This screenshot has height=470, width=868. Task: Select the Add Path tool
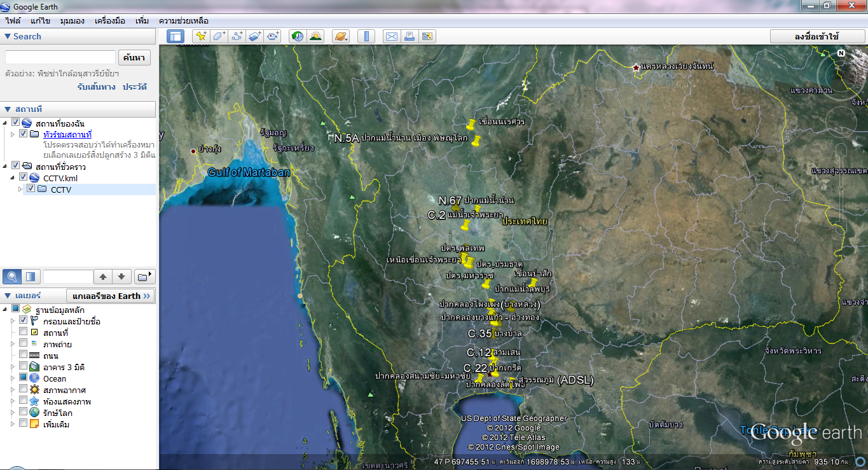click(x=237, y=36)
